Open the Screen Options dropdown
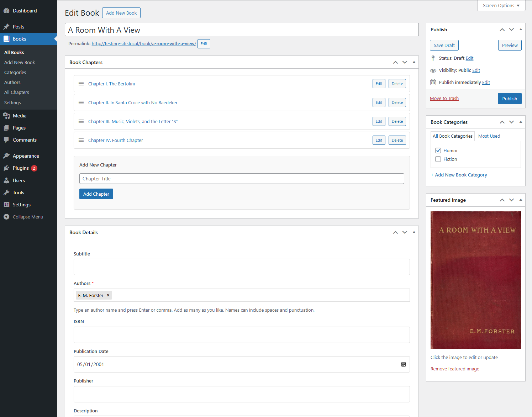 (x=501, y=6)
